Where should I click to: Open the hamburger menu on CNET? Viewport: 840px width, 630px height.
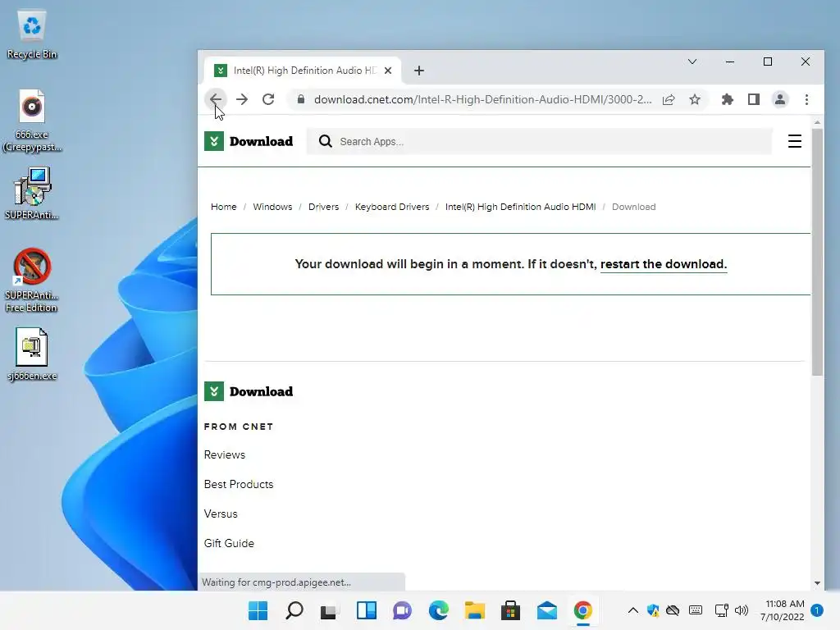(x=794, y=141)
